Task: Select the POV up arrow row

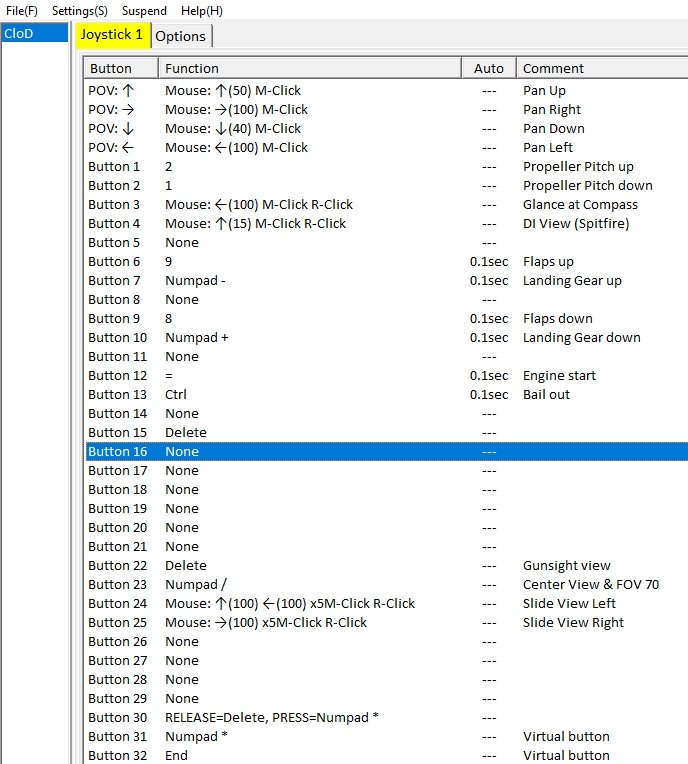Action: point(387,91)
